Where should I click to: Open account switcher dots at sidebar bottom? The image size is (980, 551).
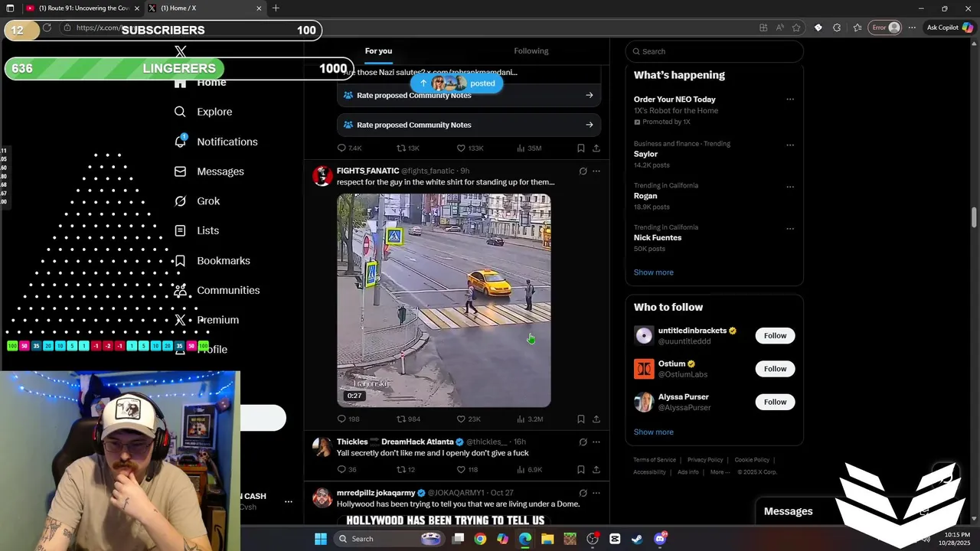289,502
